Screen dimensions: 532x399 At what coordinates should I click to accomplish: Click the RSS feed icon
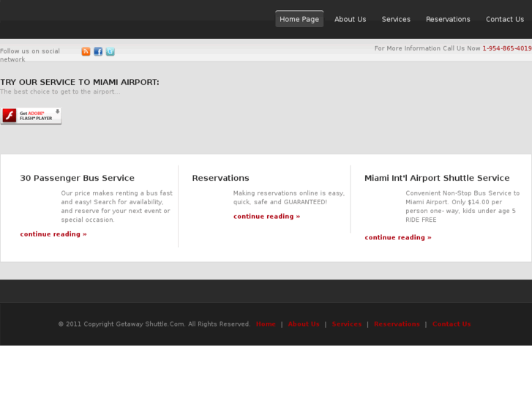[x=86, y=51]
